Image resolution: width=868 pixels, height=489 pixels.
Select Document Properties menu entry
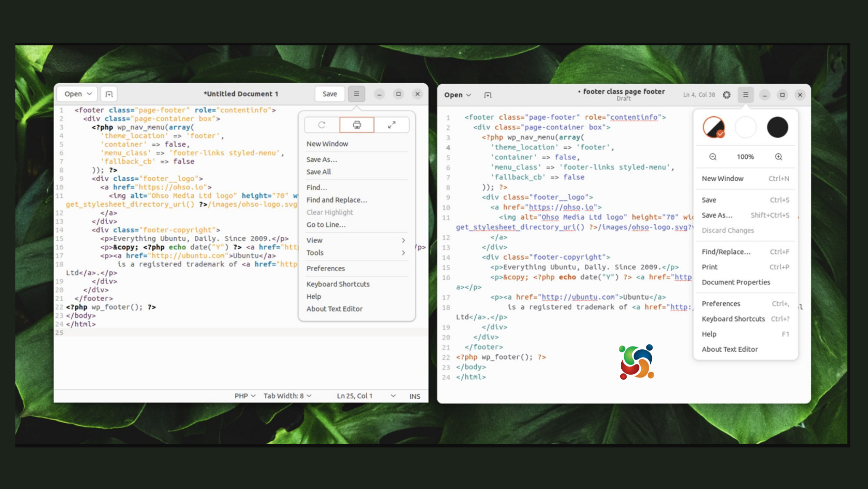[745, 282]
